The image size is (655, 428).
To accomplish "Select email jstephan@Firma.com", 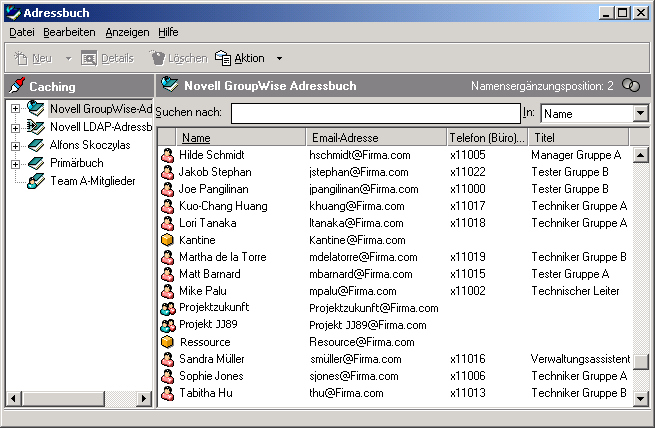I will 359,172.
